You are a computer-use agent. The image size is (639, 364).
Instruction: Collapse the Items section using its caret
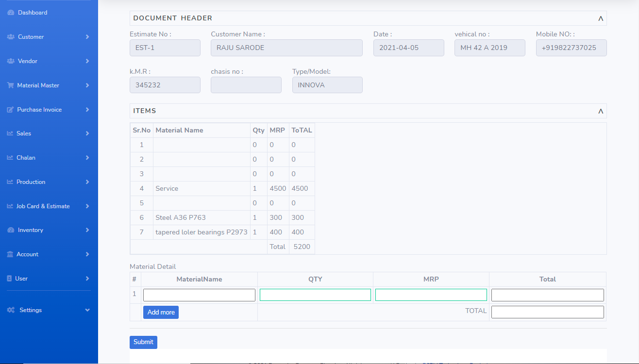(601, 111)
